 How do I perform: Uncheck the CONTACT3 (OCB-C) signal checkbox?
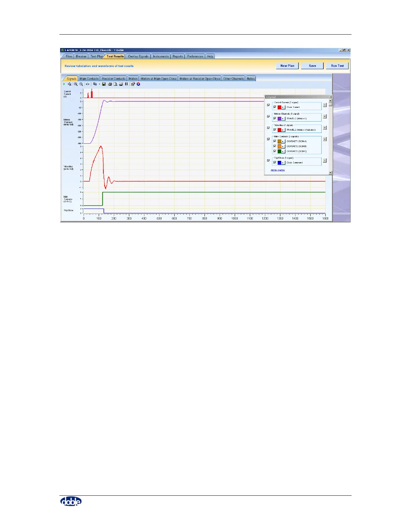tap(275, 151)
